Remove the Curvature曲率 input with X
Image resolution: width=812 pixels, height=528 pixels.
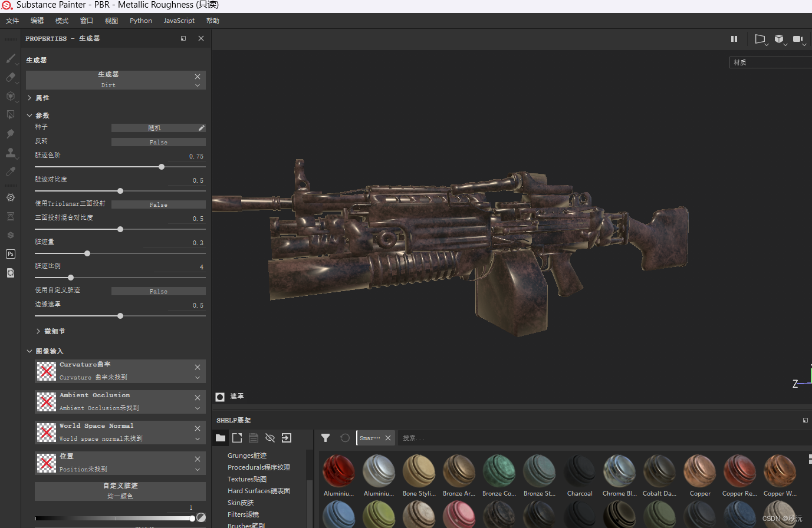point(198,367)
